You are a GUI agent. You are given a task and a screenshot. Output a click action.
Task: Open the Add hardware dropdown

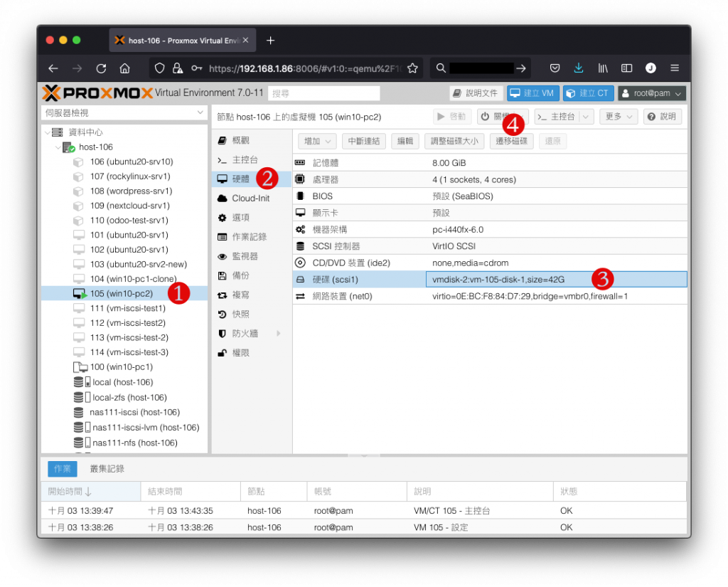coord(317,142)
